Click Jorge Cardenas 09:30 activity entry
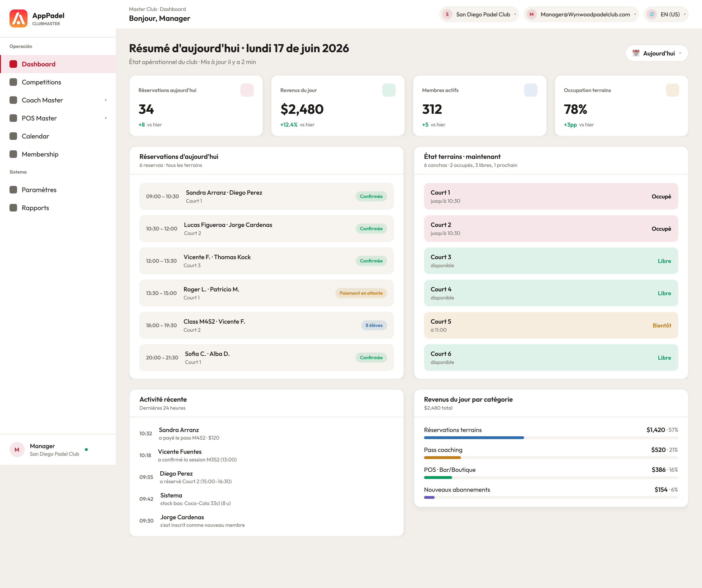The height and width of the screenshot is (588, 702). [266, 521]
